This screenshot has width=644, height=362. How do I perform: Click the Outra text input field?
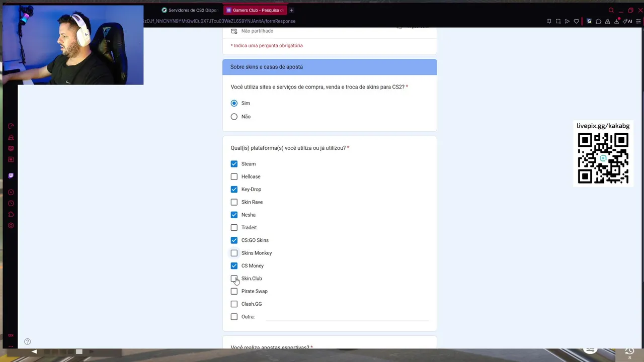(x=347, y=317)
